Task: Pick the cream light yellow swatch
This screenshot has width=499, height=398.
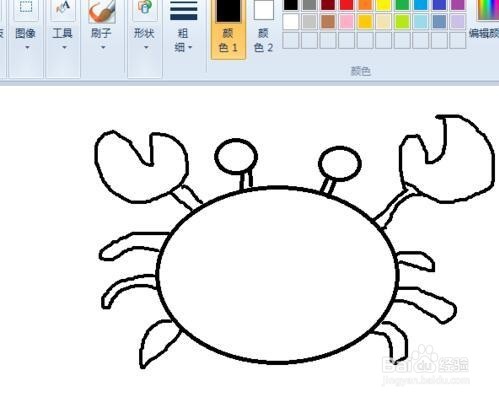Action: pos(384,22)
